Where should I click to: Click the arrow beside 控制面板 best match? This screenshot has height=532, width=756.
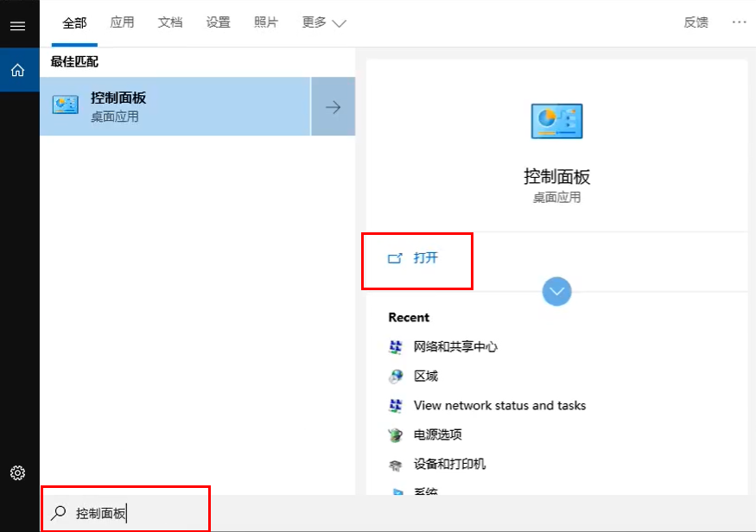click(334, 105)
